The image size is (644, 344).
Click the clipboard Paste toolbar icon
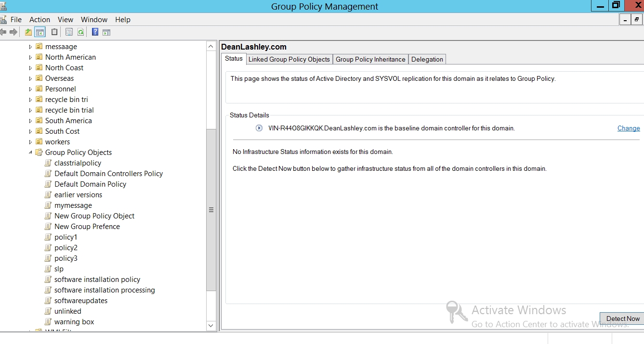pos(54,32)
